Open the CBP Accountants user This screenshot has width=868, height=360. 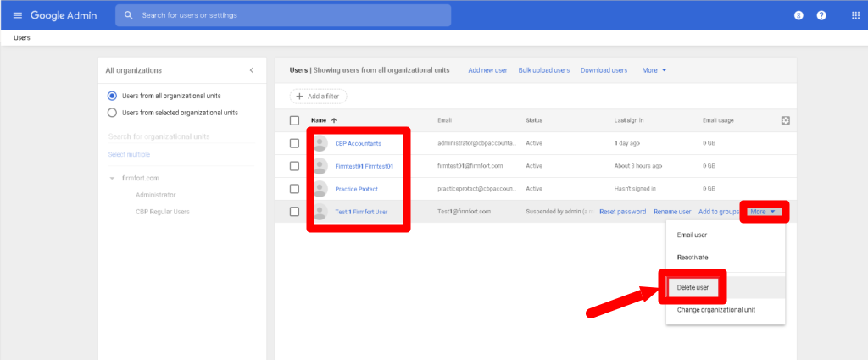pyautogui.click(x=359, y=143)
